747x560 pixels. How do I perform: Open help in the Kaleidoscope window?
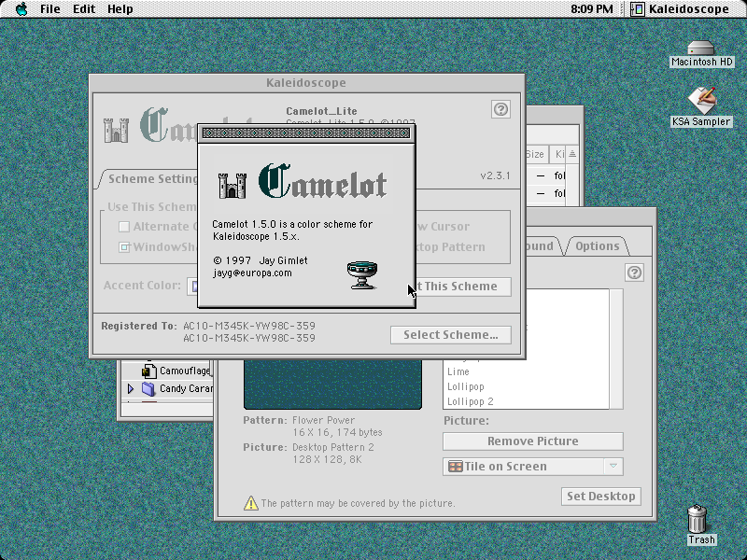[x=500, y=109]
